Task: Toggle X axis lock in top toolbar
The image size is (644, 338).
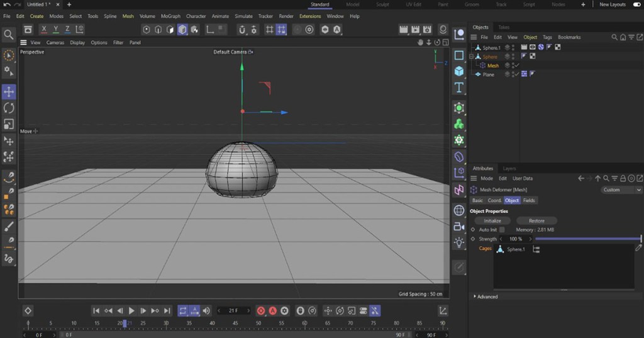Action: (x=44, y=30)
